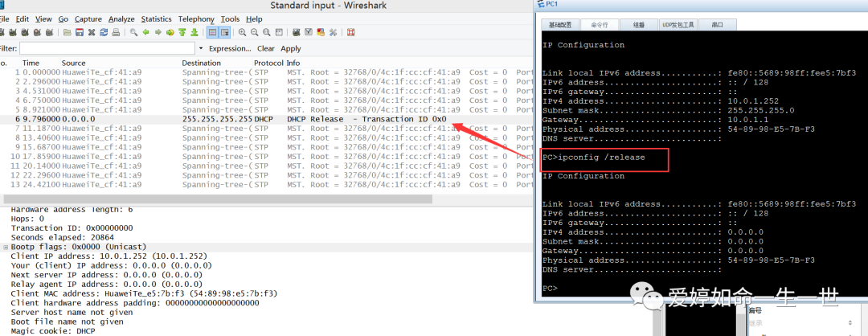Screen dimensions: 868x336
Task: Click the final PC> prompt in PC1 terminal
Action: [x=550, y=289]
